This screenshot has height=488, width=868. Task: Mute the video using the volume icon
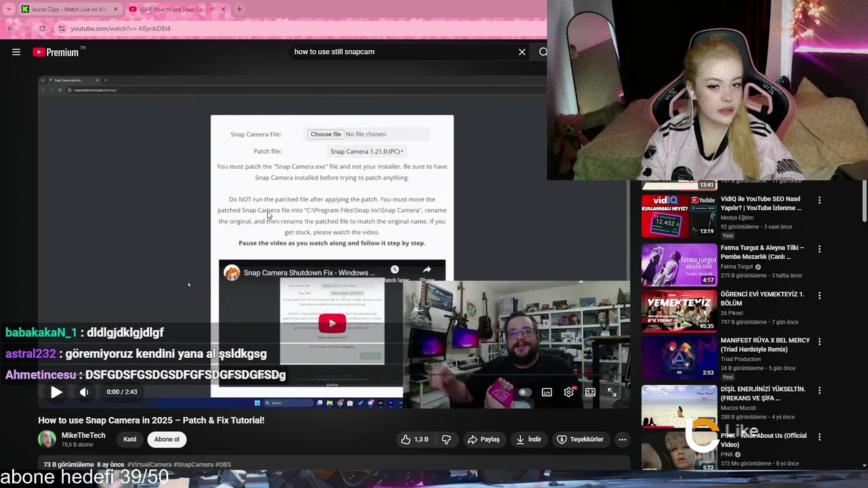(84, 392)
